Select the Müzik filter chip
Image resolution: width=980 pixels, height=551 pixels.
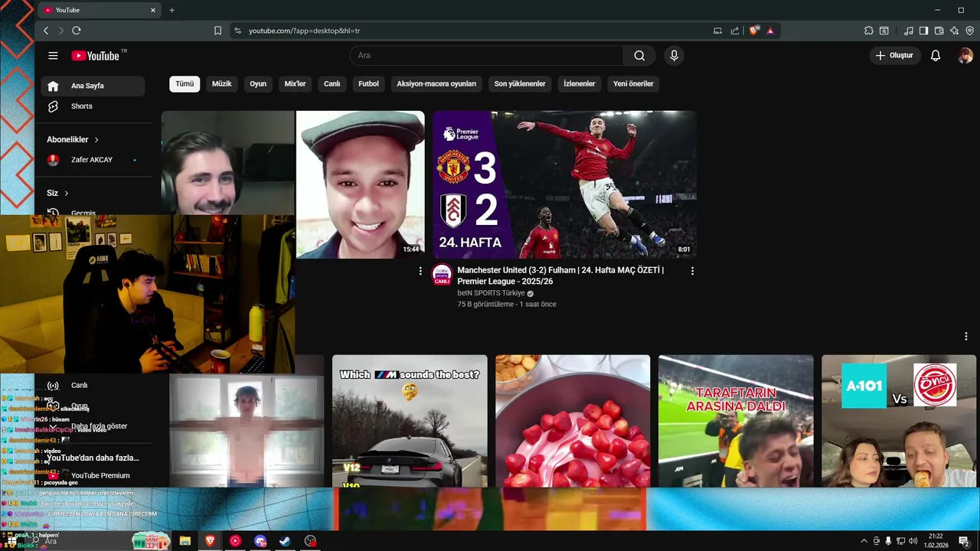pos(221,83)
